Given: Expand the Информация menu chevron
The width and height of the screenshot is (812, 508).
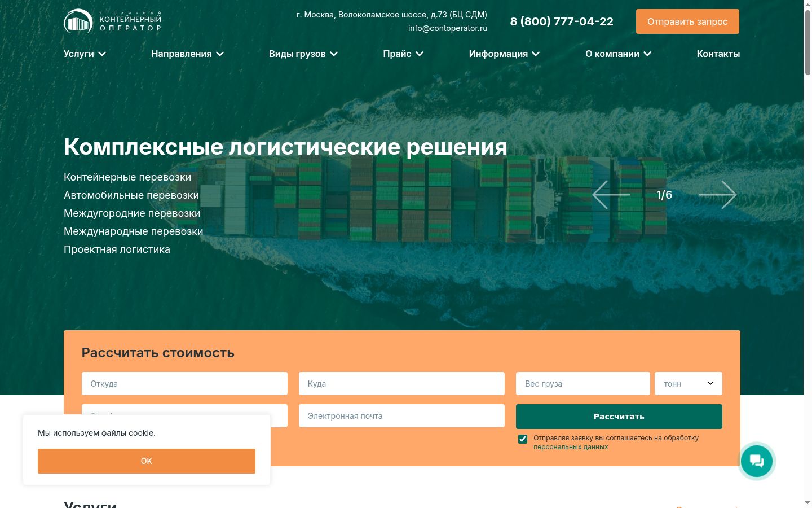Looking at the screenshot, I should (536, 54).
